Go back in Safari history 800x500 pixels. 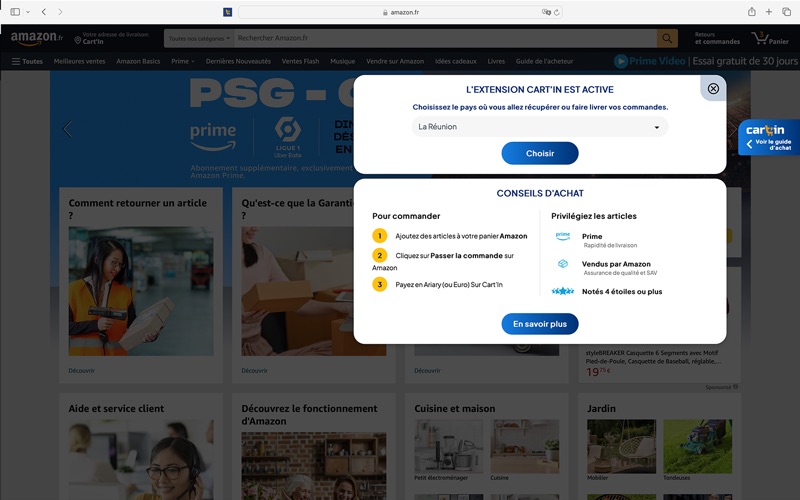coord(44,12)
